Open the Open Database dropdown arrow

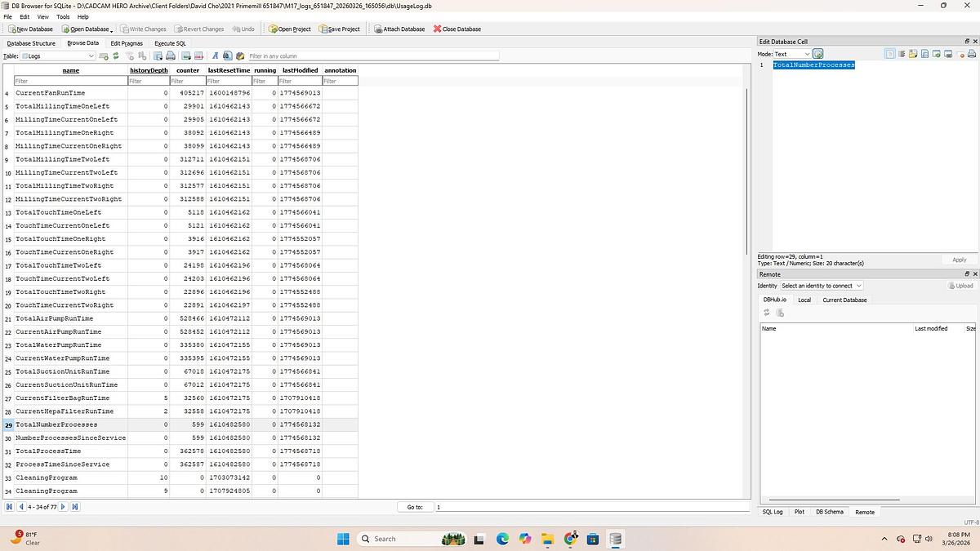point(110,29)
